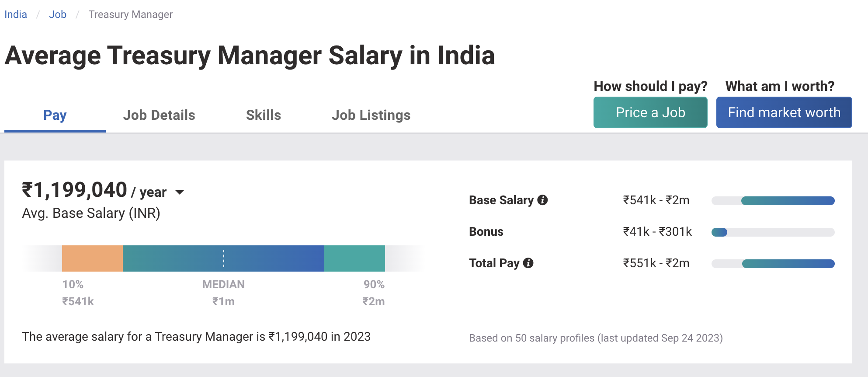This screenshot has height=377, width=868.
Task: Click the teal 90% salary segment
Action: [354, 258]
